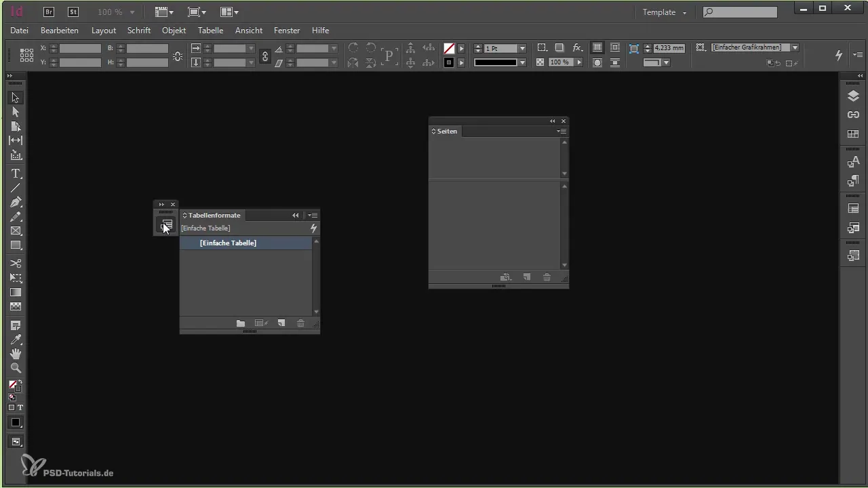Open the Fenster menu

click(287, 30)
